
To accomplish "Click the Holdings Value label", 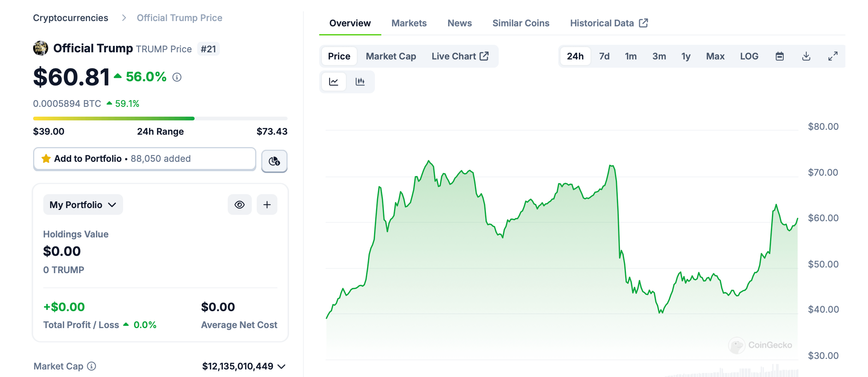I will (x=76, y=234).
